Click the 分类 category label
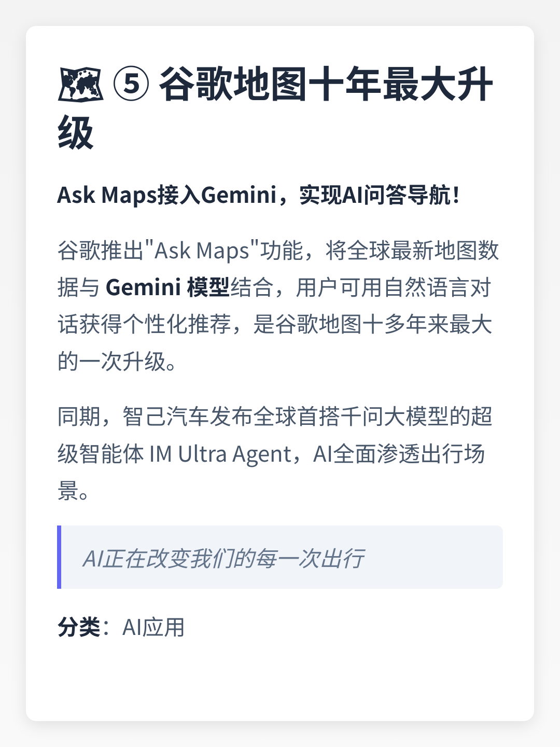Image resolution: width=560 pixels, height=747 pixels. [79, 627]
